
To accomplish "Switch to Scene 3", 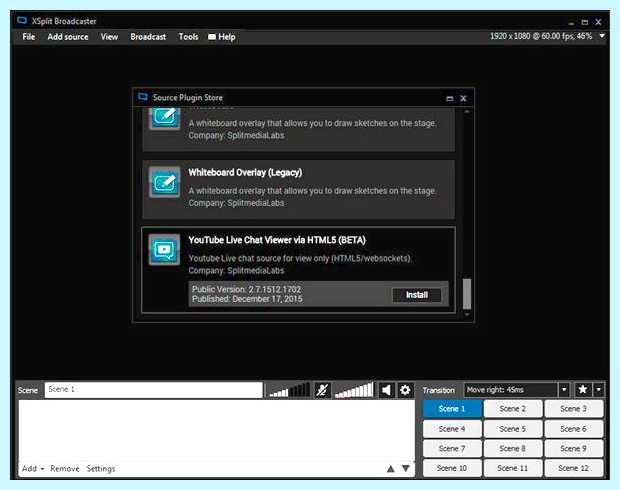I will point(573,409).
